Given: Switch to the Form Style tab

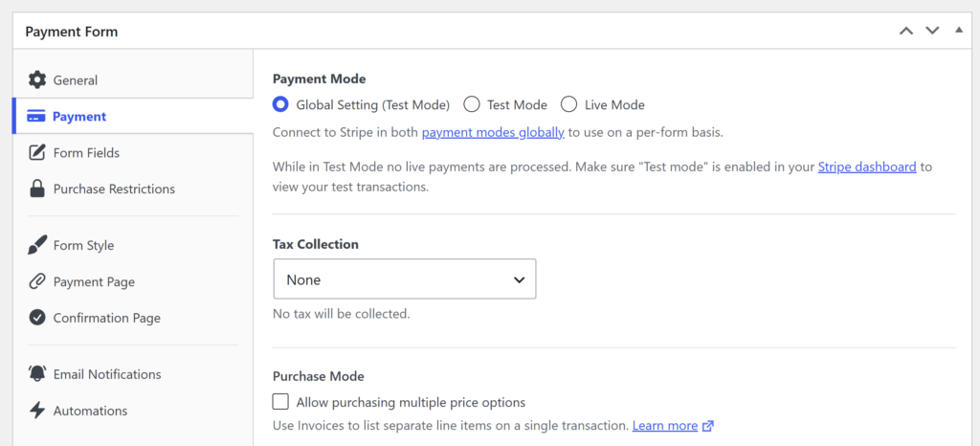Looking at the screenshot, I should pos(132,245).
